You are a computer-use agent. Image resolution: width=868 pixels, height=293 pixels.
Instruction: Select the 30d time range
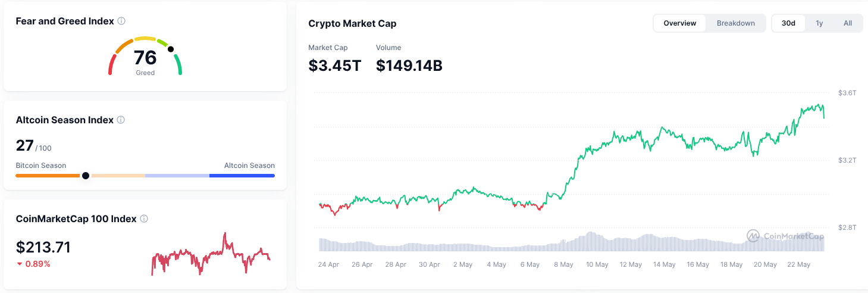788,23
